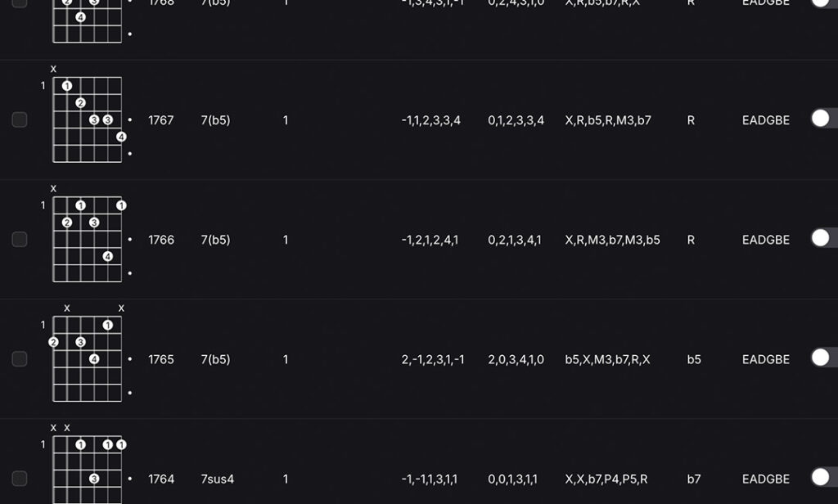Select the fret pattern -1,1,2,3,3,4
The image size is (838, 504).
pyautogui.click(x=431, y=120)
